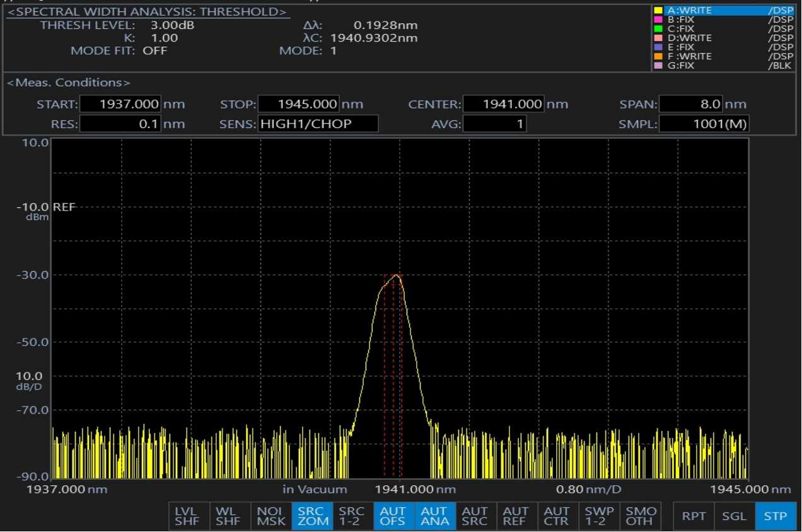Enable AUT SRC auto search

(476, 516)
